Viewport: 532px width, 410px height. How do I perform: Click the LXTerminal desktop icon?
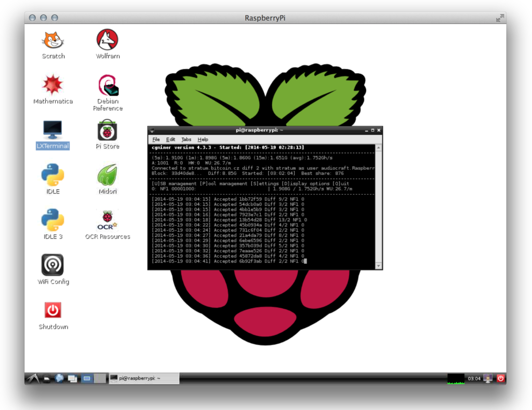click(x=52, y=134)
